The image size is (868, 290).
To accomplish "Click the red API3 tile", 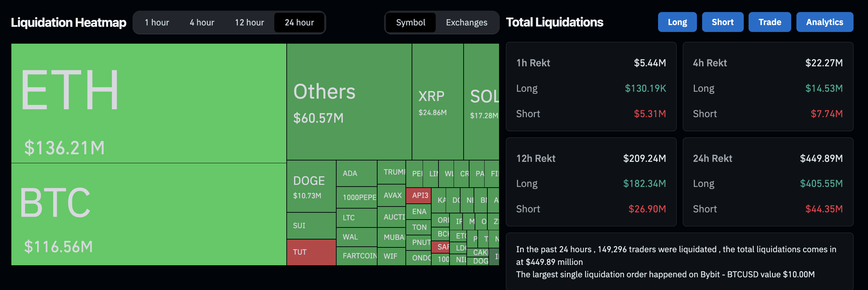I will [419, 196].
